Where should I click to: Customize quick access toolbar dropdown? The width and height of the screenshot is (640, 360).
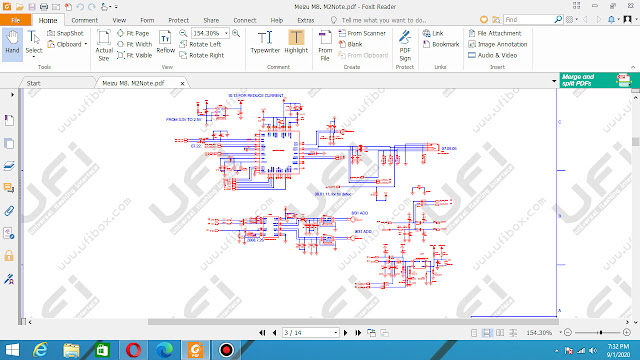click(x=116, y=7)
